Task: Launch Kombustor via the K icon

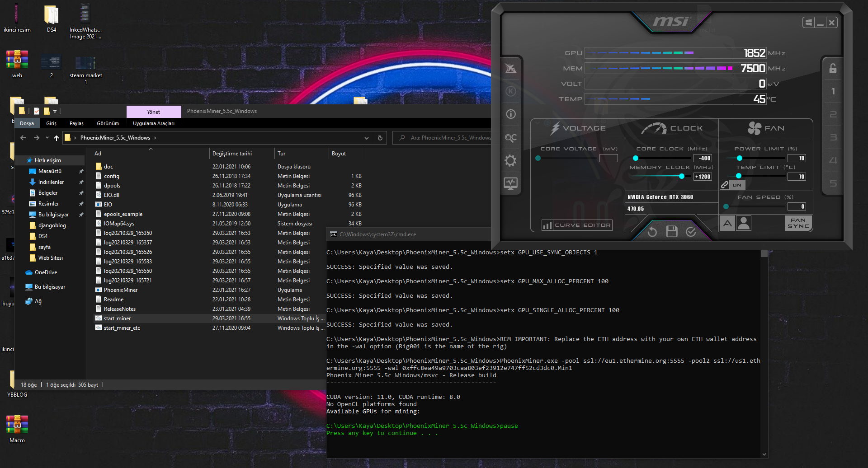Action: [511, 91]
